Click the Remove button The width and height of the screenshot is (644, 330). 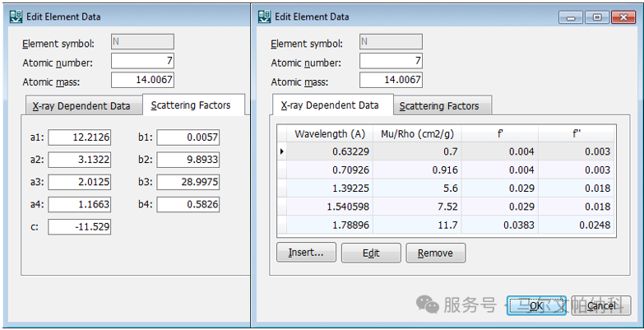435,253
